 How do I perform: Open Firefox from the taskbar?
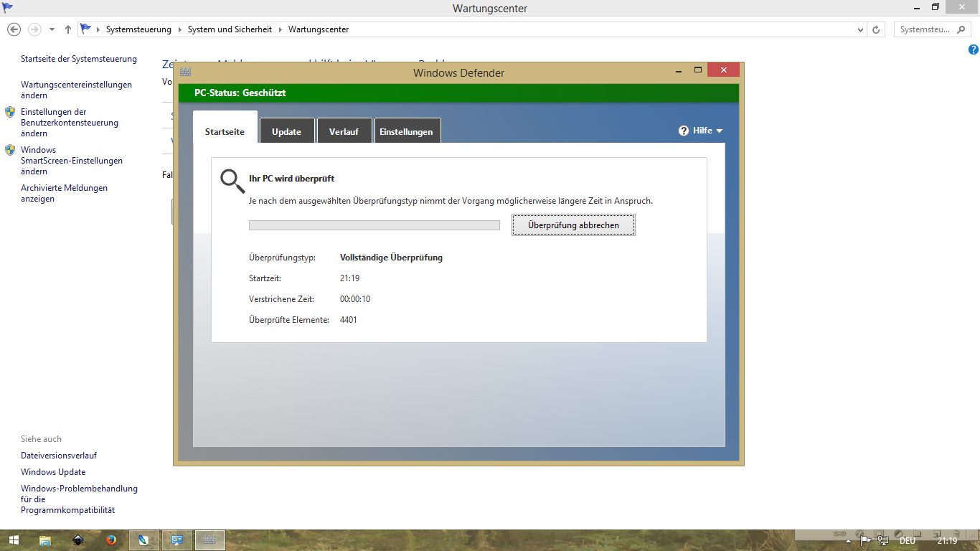[111, 540]
